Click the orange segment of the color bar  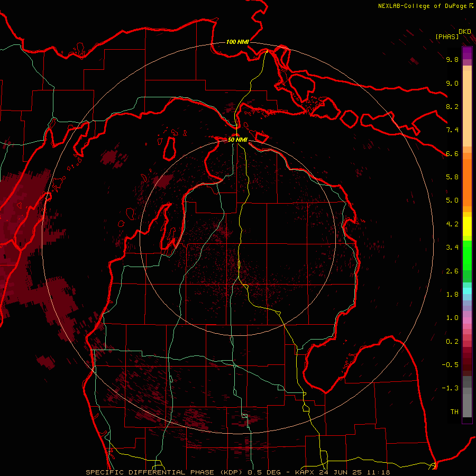click(x=467, y=182)
